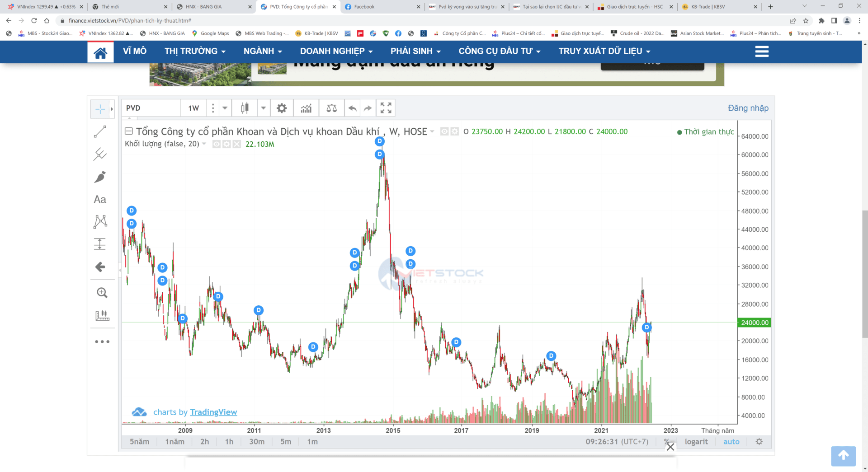The width and height of the screenshot is (868, 472).
Task: Switch the chart to fullscreen mode
Action: (386, 108)
